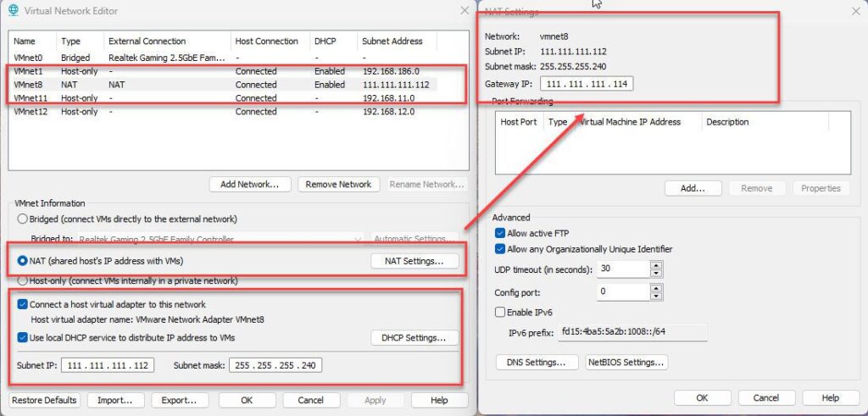The width and height of the screenshot is (868, 416).
Task: Confirm with OK in Virtual Network Editor
Action: coord(247,400)
